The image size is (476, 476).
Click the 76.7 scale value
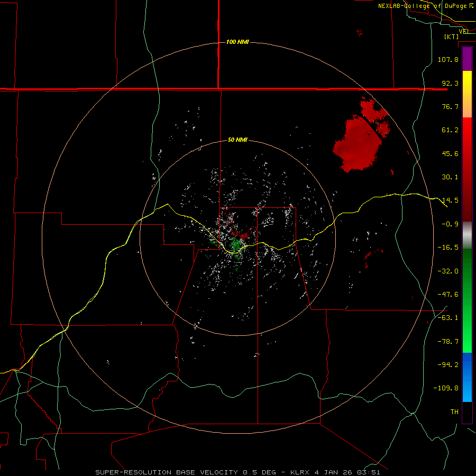450,106
